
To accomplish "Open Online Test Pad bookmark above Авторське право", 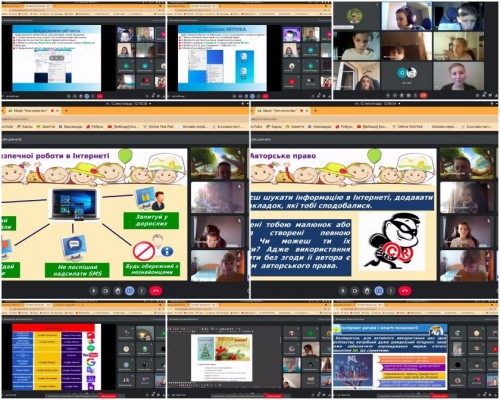I will pos(408,127).
